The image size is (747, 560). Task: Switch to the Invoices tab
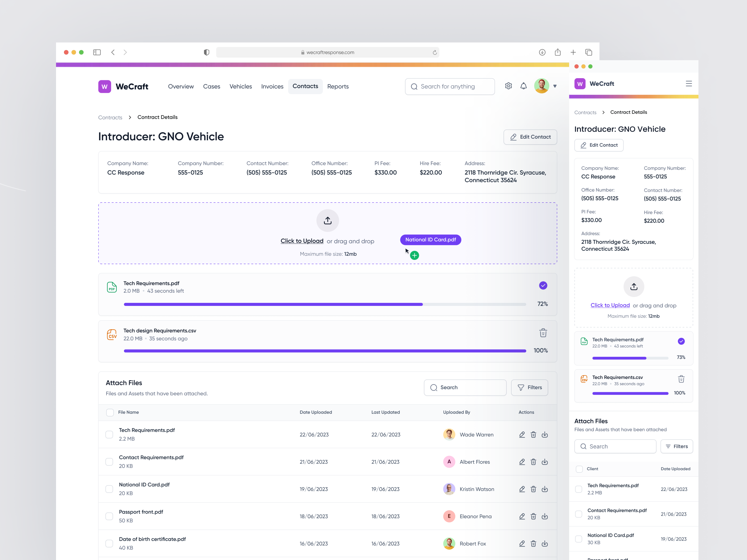pyautogui.click(x=272, y=86)
